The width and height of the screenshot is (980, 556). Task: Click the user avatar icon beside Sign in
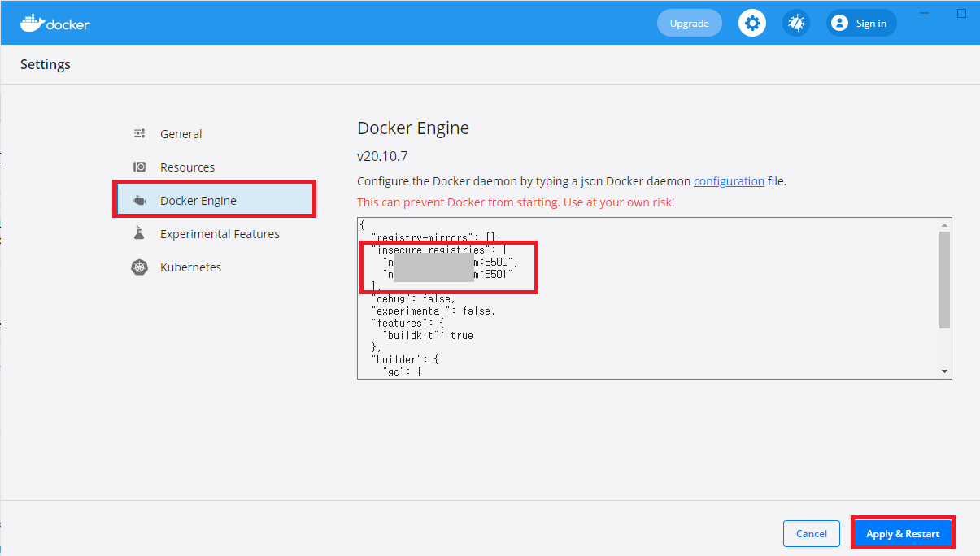click(840, 23)
